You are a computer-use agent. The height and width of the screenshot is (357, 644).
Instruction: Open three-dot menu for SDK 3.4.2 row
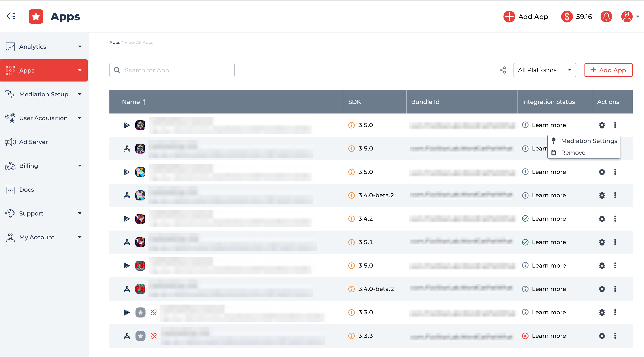[615, 219]
